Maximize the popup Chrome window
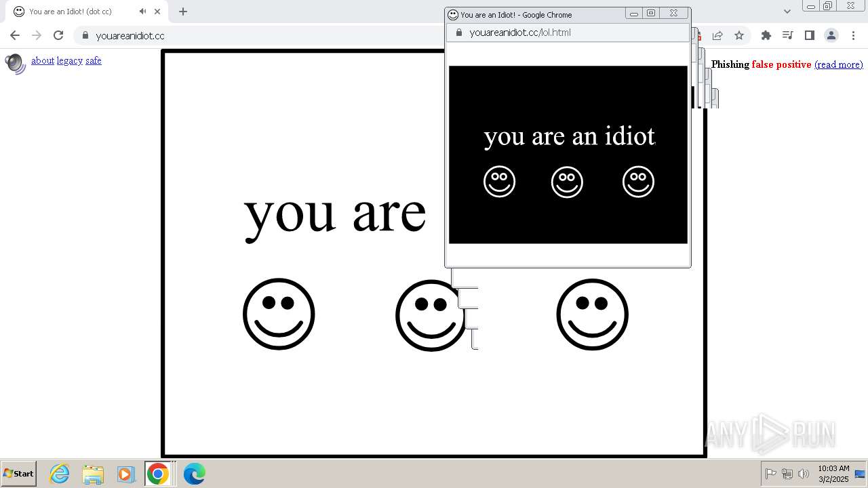Screen dimensions: 868x488 [651, 13]
